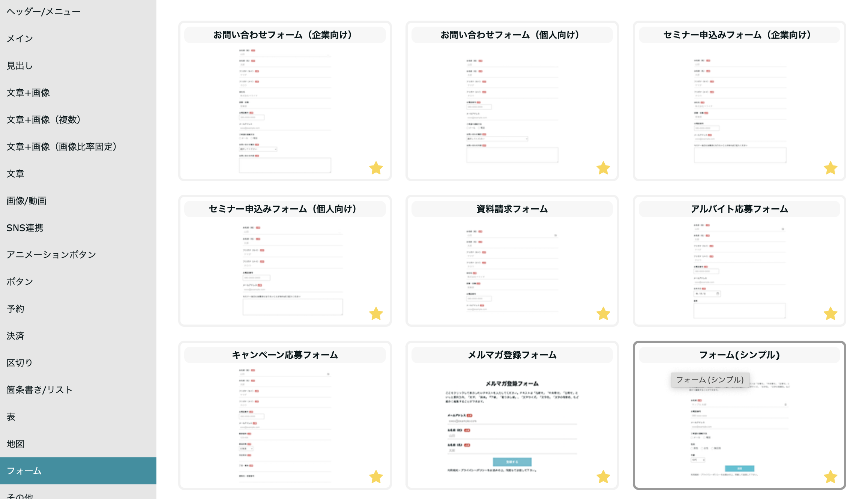Image resolution: width=868 pixels, height=499 pixels.
Task: Toggle star on セミナー申込みフォーム(個人向け) card
Action: click(x=376, y=314)
